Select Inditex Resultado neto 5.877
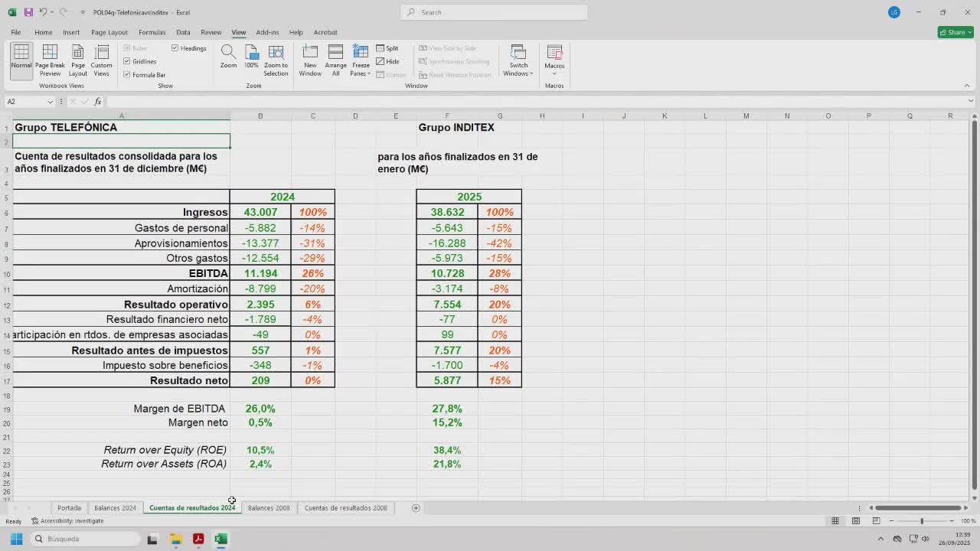Viewport: 980px width, 551px height. 447,380
